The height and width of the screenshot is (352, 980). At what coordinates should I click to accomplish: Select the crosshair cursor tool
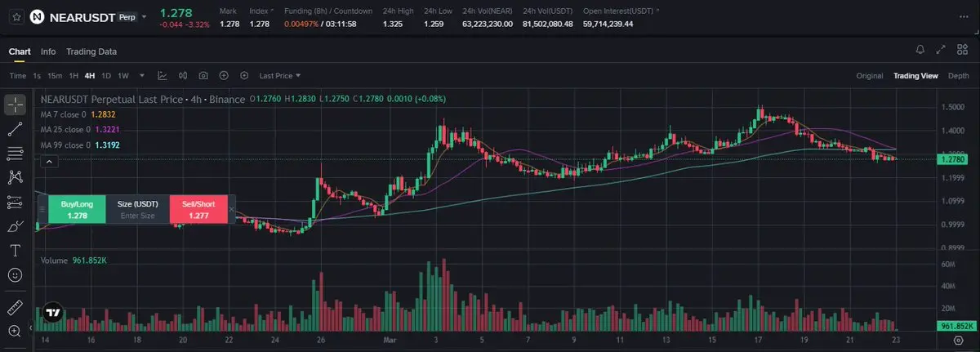tap(16, 105)
